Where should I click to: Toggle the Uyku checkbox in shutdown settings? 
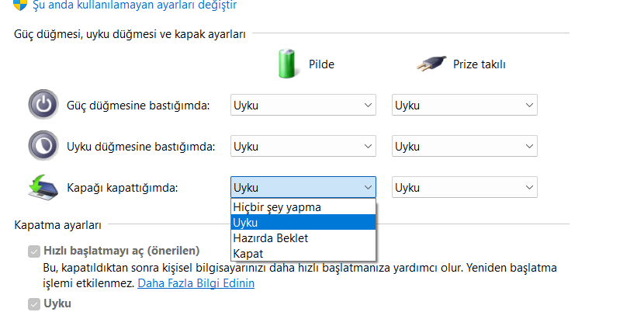pyautogui.click(x=33, y=304)
